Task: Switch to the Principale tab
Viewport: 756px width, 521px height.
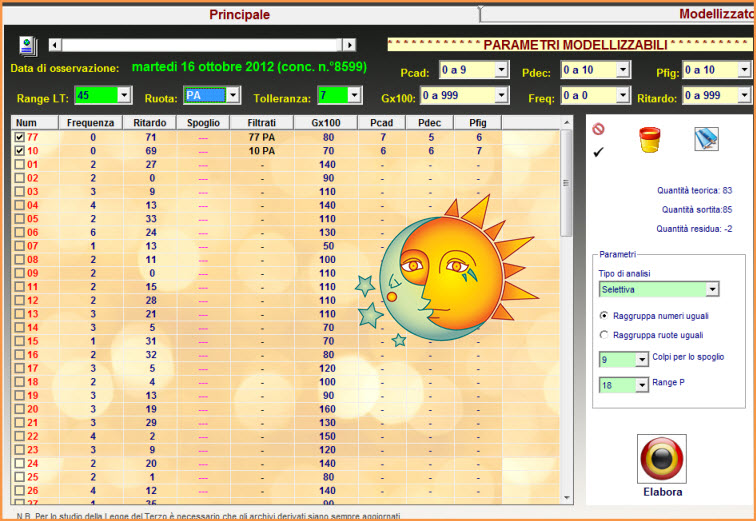Action: click(239, 14)
